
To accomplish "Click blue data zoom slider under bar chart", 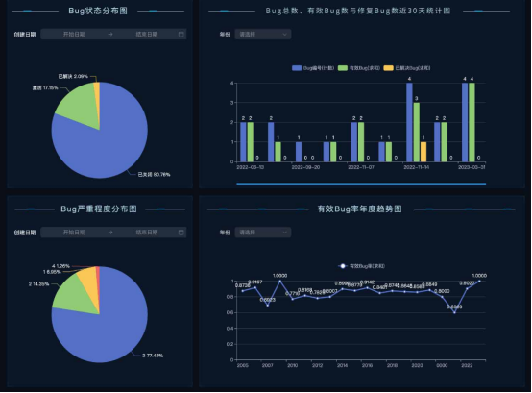I will (x=361, y=184).
